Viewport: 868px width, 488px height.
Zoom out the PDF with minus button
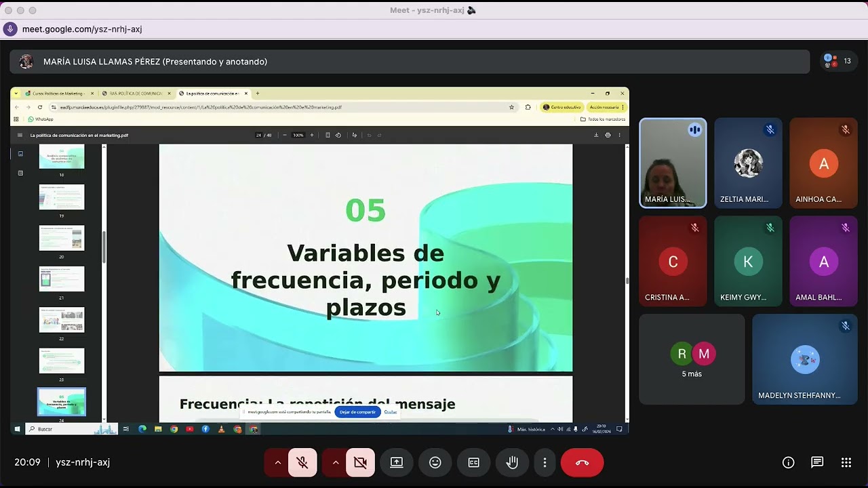(285, 135)
